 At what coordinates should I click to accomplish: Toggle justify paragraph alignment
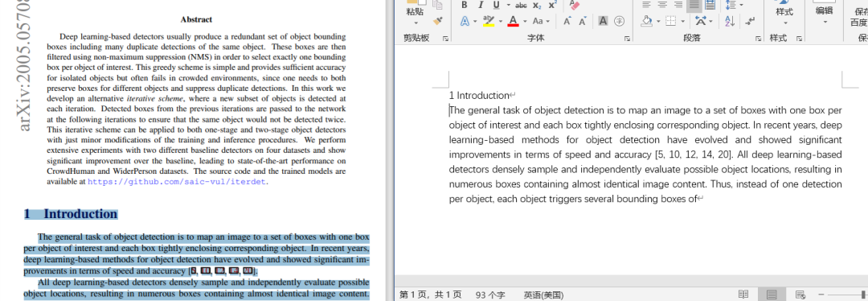coord(694,5)
